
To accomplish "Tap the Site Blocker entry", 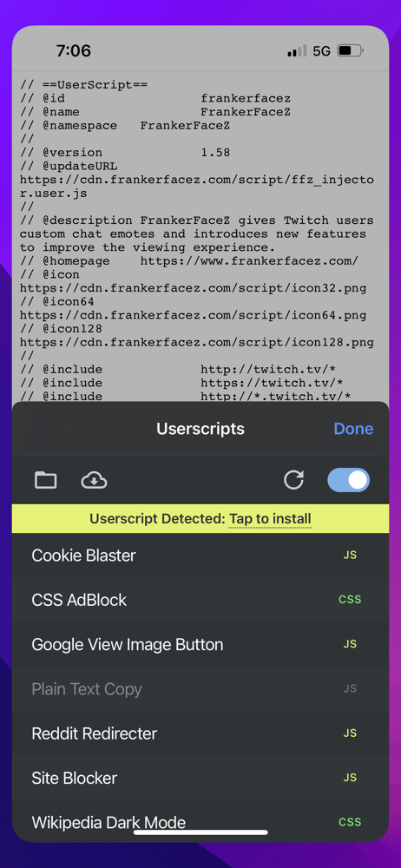I will pyautogui.click(x=200, y=778).
